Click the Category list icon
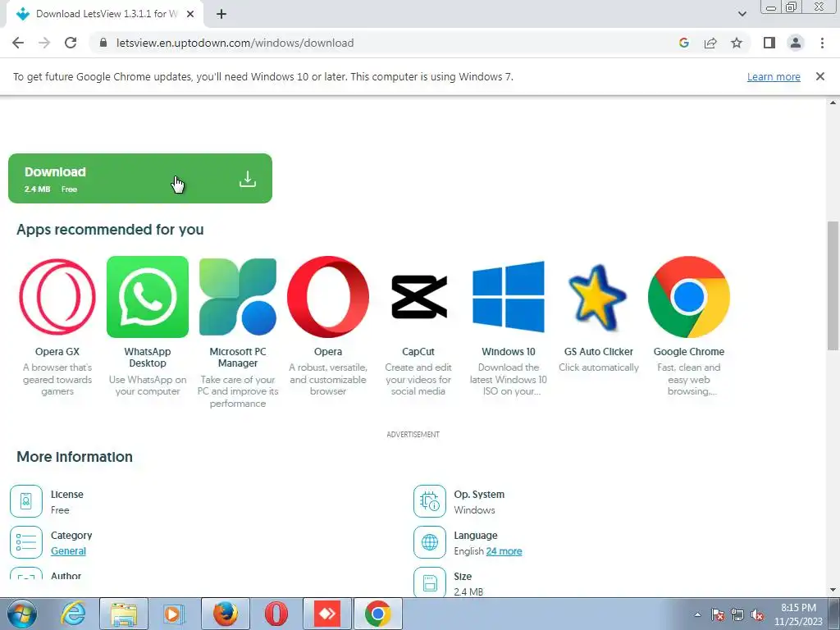This screenshot has width=840, height=630. [25, 542]
